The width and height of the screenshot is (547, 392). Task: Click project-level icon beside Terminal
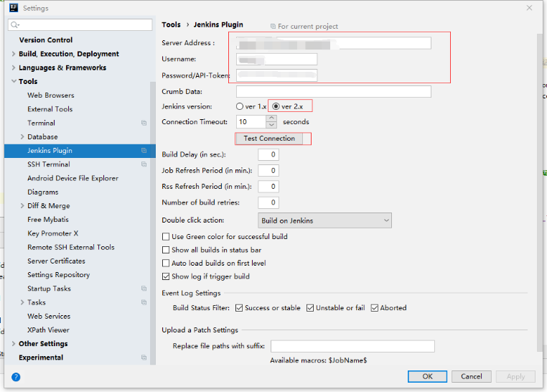[x=144, y=123]
